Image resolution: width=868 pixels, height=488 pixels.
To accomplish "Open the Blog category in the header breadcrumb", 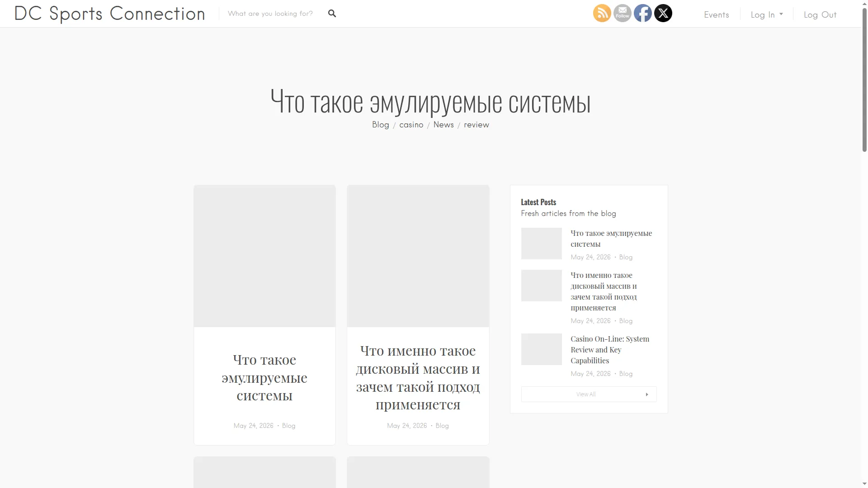I will (381, 125).
